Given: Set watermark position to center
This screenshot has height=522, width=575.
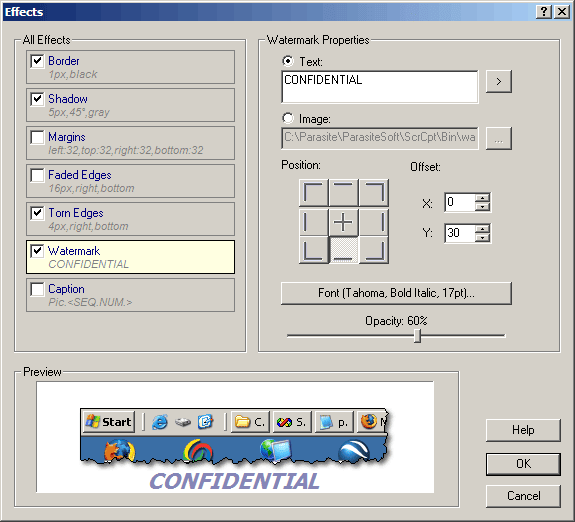Looking at the screenshot, I should point(344,222).
